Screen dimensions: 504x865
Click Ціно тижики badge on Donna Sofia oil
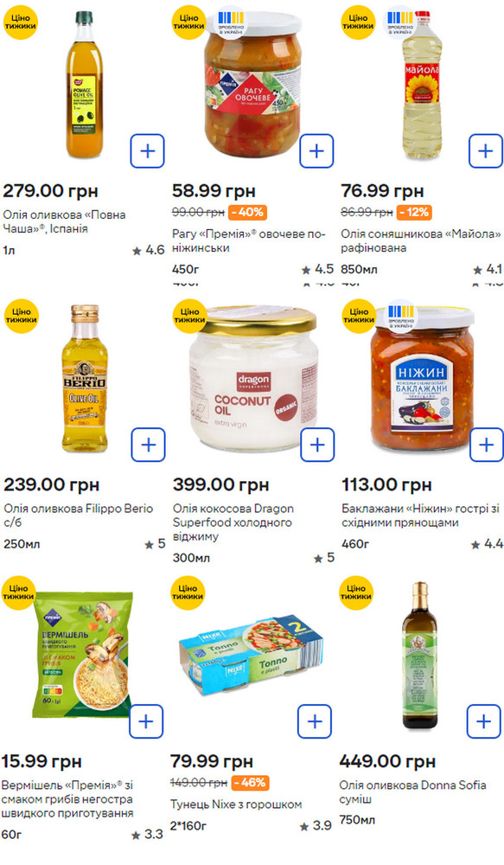coord(356,593)
